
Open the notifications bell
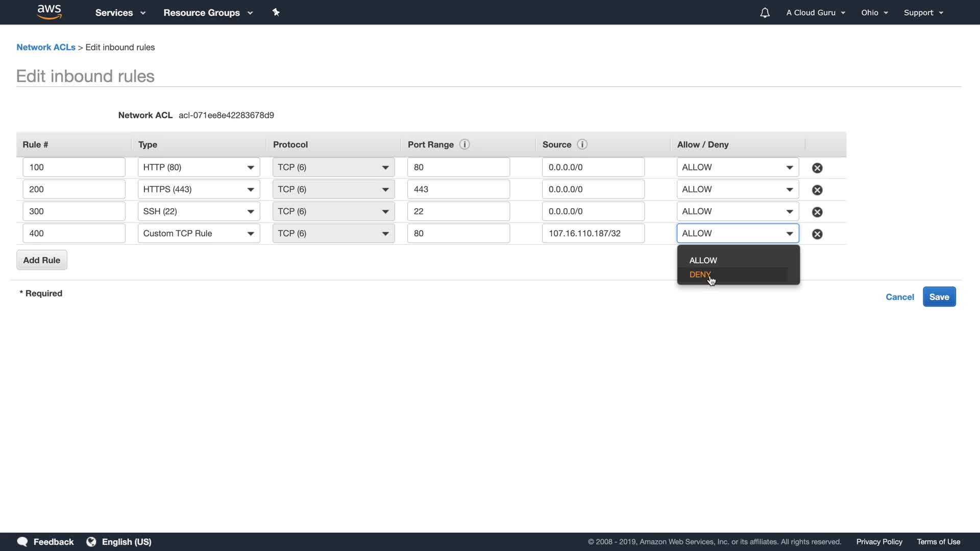pyautogui.click(x=765, y=13)
